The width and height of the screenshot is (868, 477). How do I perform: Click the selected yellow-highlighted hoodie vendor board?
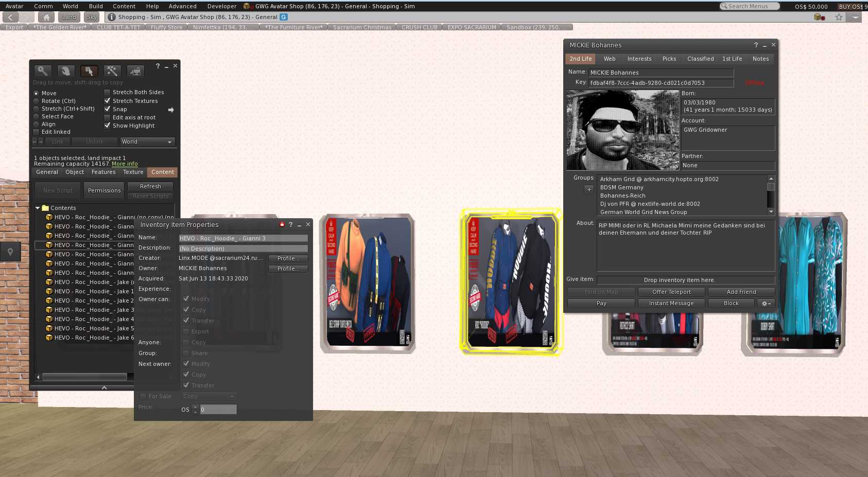tap(510, 282)
